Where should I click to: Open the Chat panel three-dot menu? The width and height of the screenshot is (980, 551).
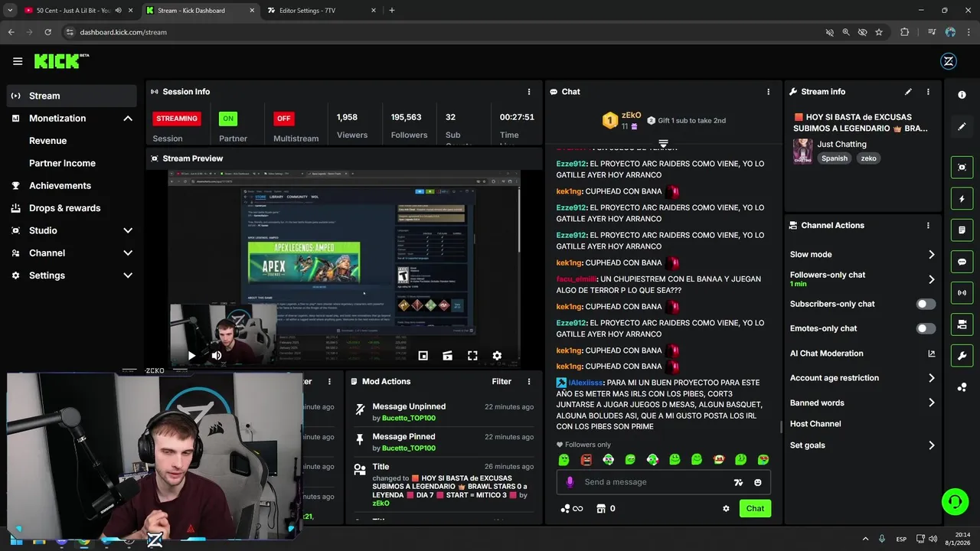point(769,92)
